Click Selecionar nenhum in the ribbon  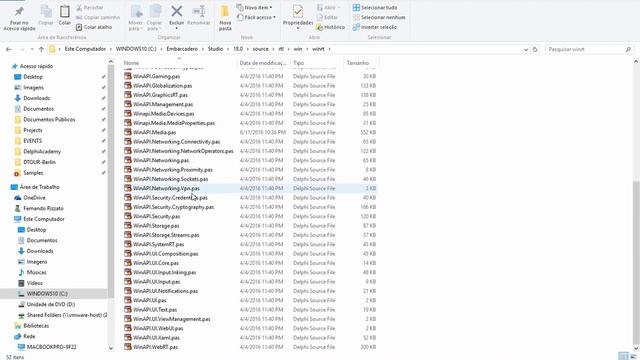pos(379,18)
